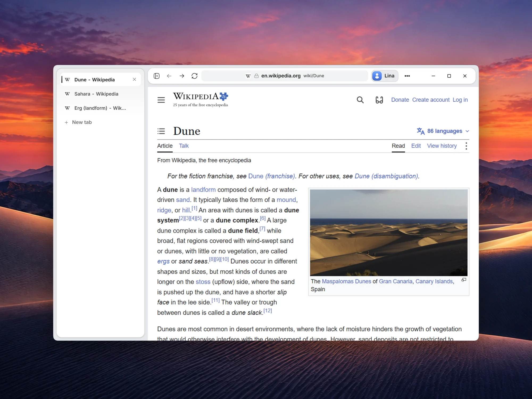This screenshot has height=399, width=532.
Task: Click the Canary Islands link
Action: coord(434,281)
